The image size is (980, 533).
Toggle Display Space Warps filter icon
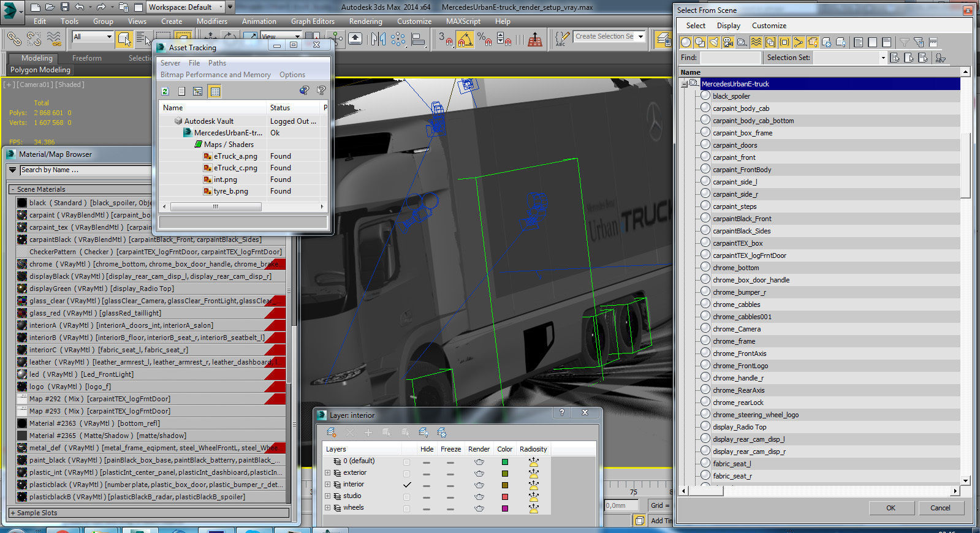click(756, 42)
